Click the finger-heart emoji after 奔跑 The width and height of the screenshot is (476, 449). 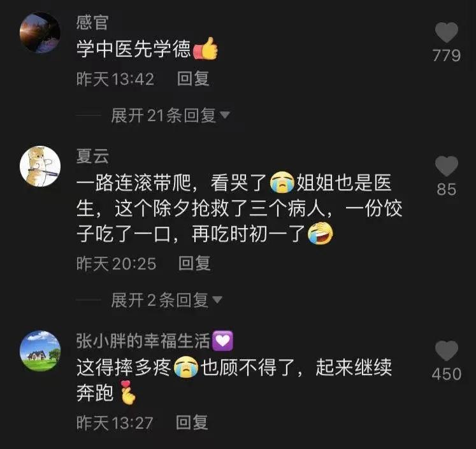(x=127, y=392)
